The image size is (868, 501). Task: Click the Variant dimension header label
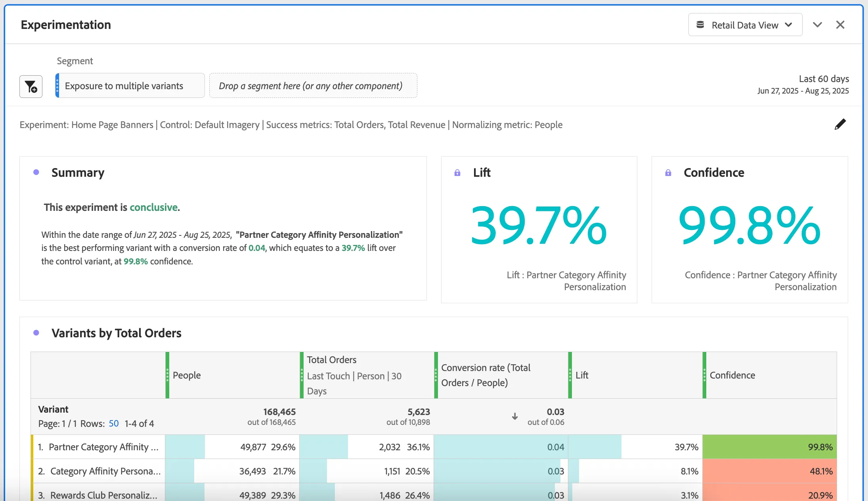[x=53, y=409]
